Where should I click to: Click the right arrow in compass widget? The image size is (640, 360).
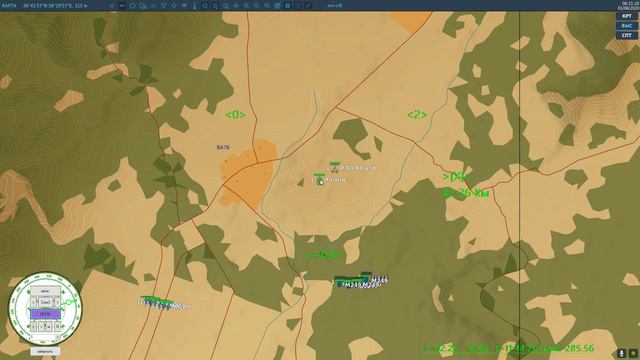[x=57, y=302]
